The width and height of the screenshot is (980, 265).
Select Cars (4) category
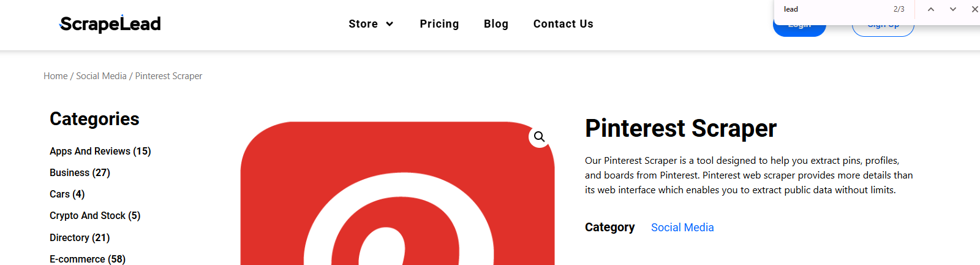pos(67,194)
